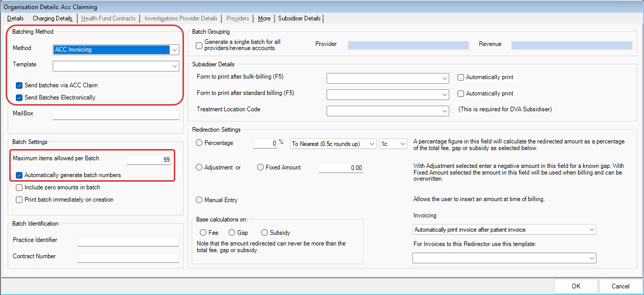Viewport: 644px width, 295px height.
Task: Open Automatically print invoice after patient invoice dropdown
Action: [x=504, y=230]
